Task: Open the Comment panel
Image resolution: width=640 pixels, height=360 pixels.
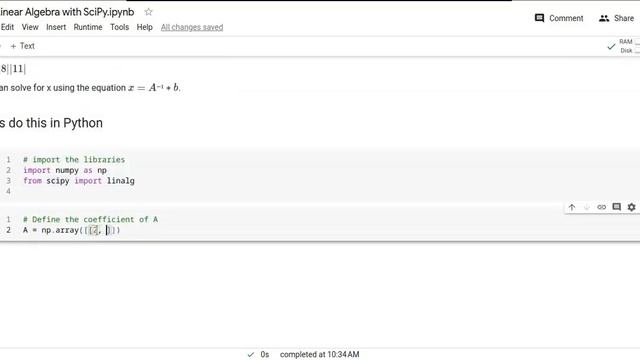Action: [559, 18]
